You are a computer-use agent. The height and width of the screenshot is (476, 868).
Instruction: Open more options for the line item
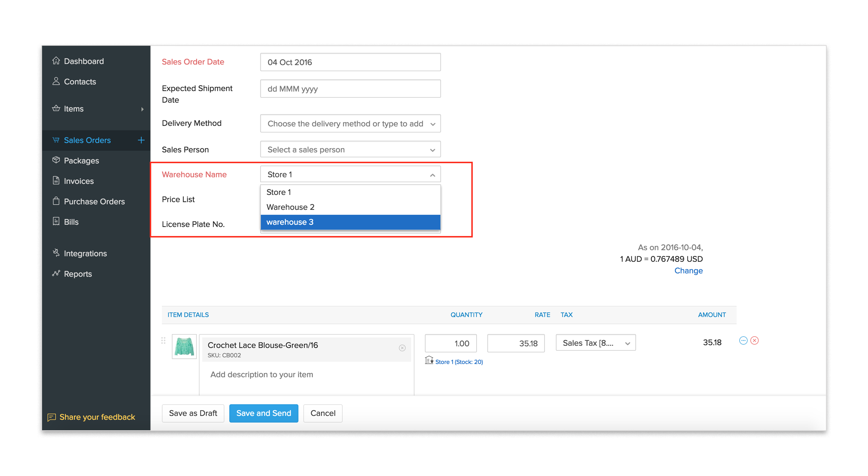click(743, 340)
